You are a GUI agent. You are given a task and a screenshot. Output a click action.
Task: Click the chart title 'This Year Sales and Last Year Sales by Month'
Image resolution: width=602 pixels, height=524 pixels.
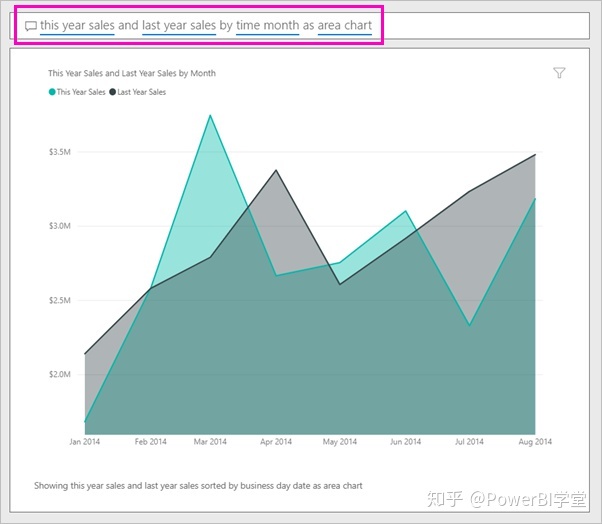pyautogui.click(x=132, y=73)
